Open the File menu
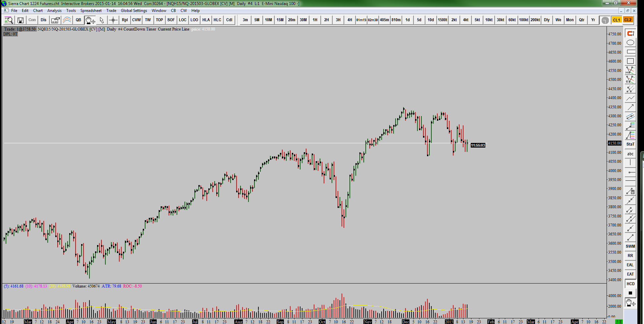 (14, 11)
